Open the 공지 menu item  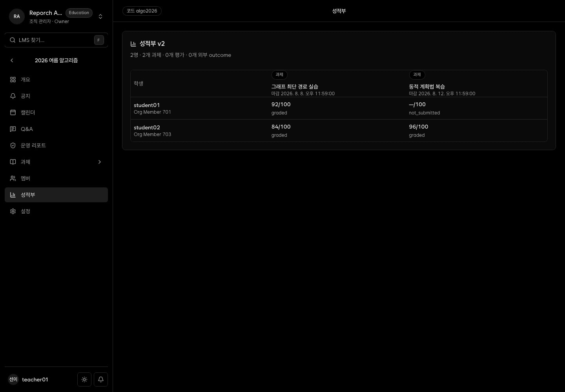pos(56,96)
